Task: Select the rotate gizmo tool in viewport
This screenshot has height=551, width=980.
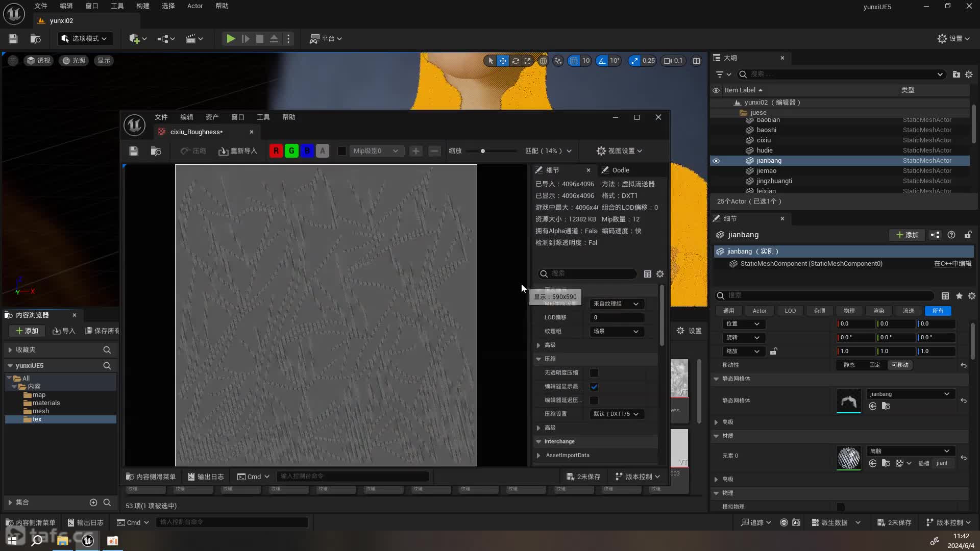Action: (x=516, y=61)
